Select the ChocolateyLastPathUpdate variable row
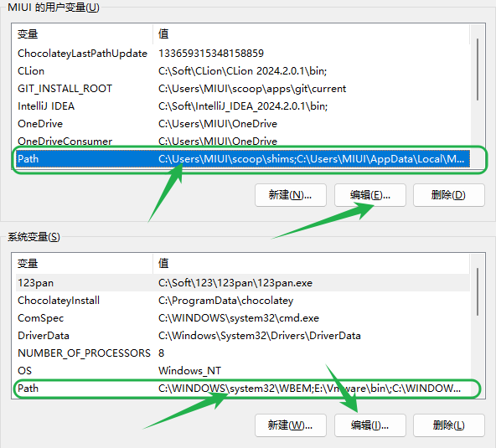496x448 pixels. pos(243,54)
